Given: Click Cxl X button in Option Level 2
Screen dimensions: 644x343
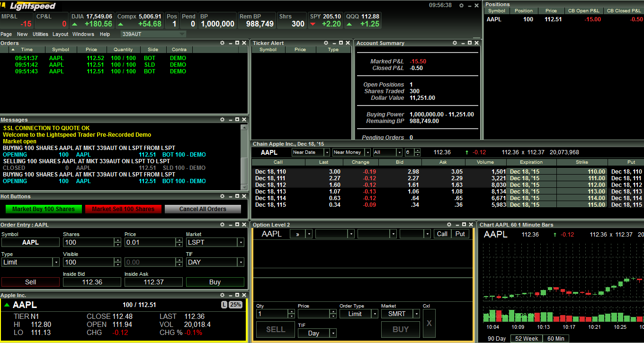Looking at the screenshot, I should (429, 323).
